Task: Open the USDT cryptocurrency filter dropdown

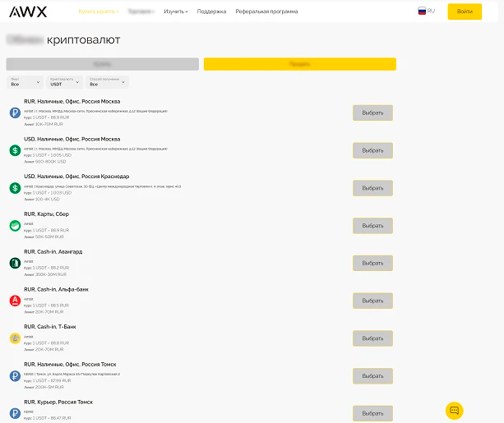Action: [65, 82]
